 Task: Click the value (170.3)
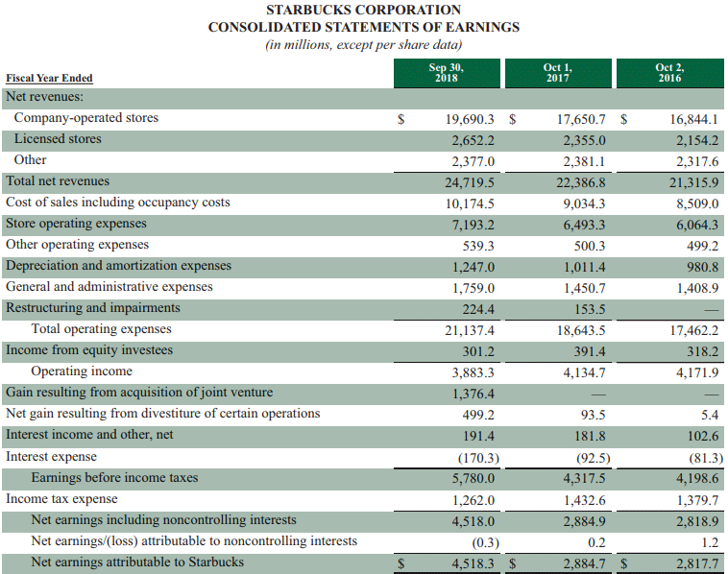pos(478,459)
